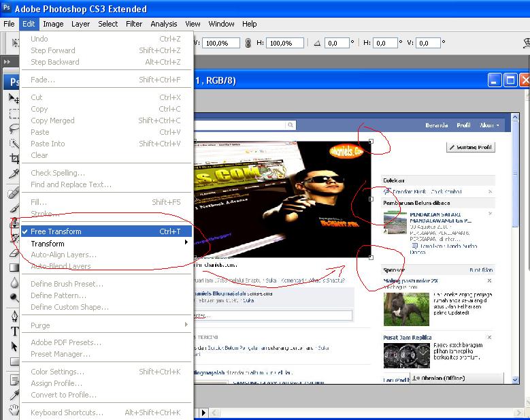Click Copy Merged menu entry

pos(106,120)
